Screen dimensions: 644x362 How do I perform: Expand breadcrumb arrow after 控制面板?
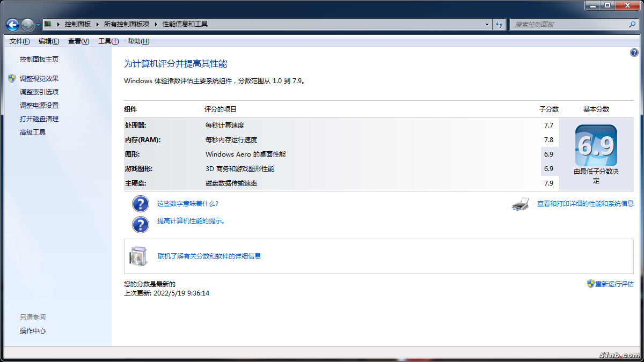pos(97,24)
